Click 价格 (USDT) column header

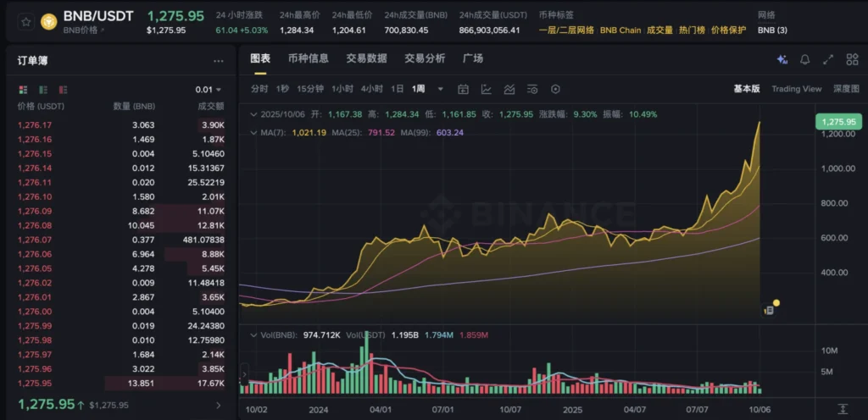(41, 106)
